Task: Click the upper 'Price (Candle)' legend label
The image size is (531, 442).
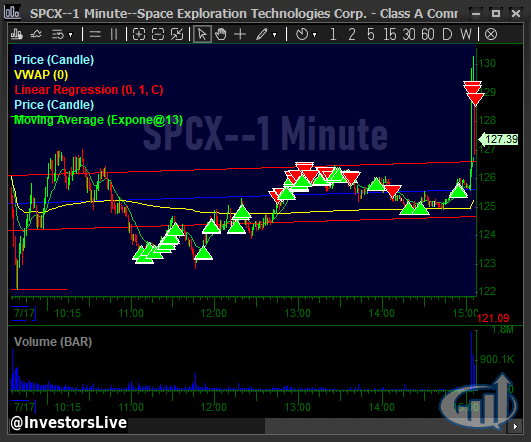Action: click(54, 60)
